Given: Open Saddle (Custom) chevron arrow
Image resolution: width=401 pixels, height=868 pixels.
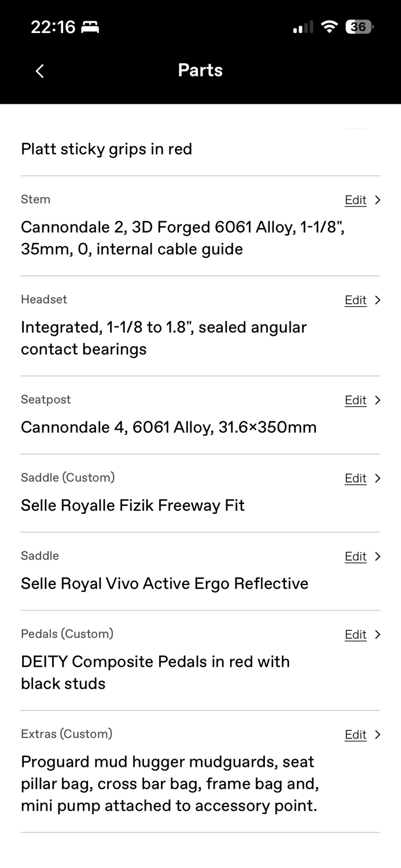Looking at the screenshot, I should [378, 479].
